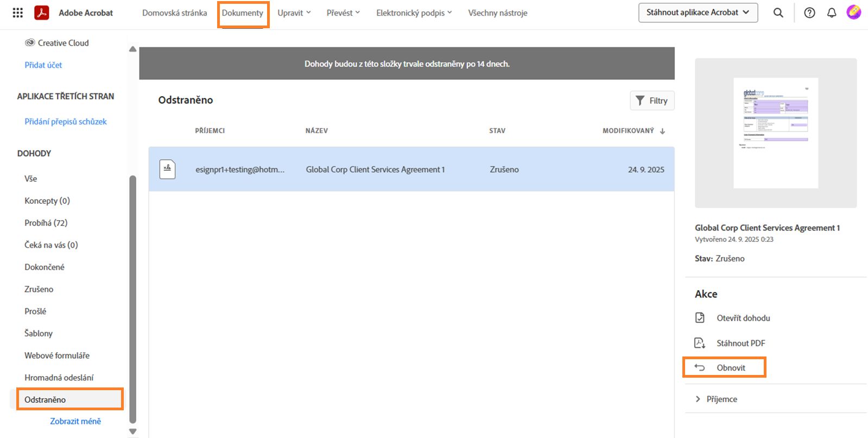The height and width of the screenshot is (438, 868).
Task: Click the Příjemce section label
Action: point(722,399)
